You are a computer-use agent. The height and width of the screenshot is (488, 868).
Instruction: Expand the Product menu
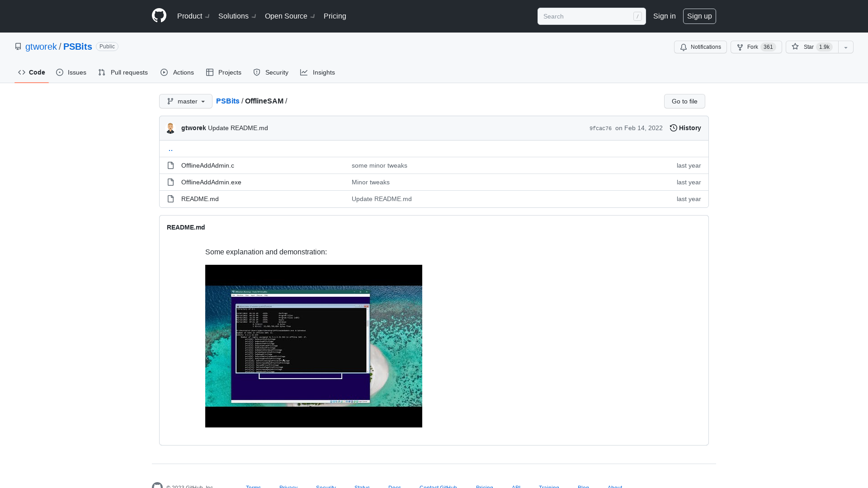point(193,16)
